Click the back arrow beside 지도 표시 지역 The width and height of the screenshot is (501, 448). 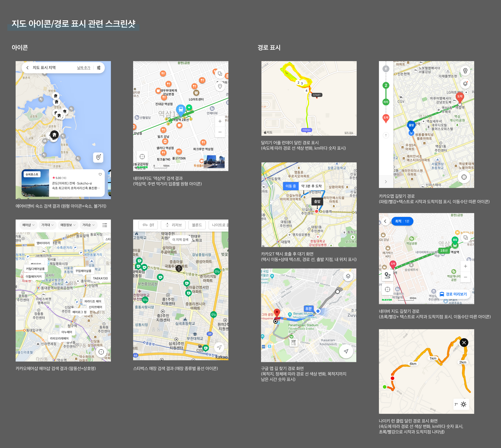pos(27,68)
